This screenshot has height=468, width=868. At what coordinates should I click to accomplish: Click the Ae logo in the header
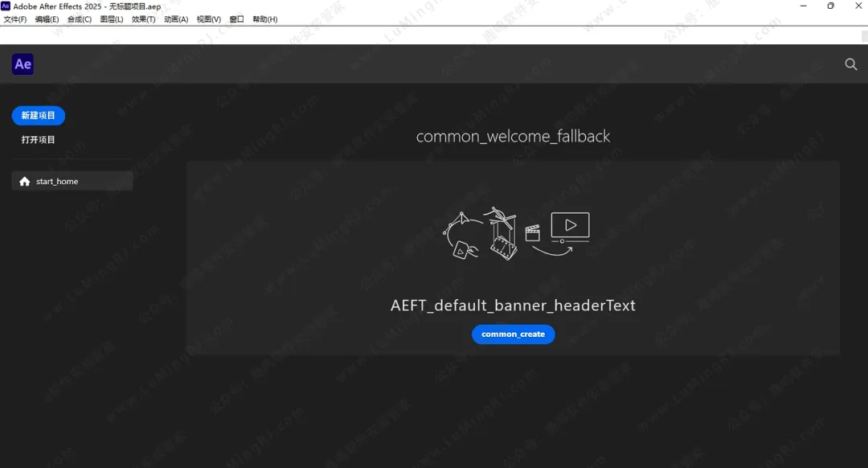point(23,65)
